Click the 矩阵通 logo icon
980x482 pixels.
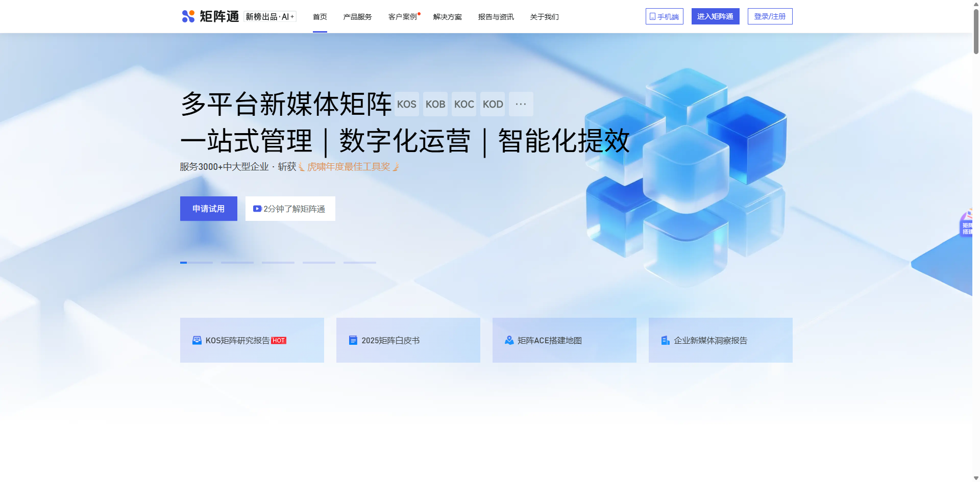(187, 16)
